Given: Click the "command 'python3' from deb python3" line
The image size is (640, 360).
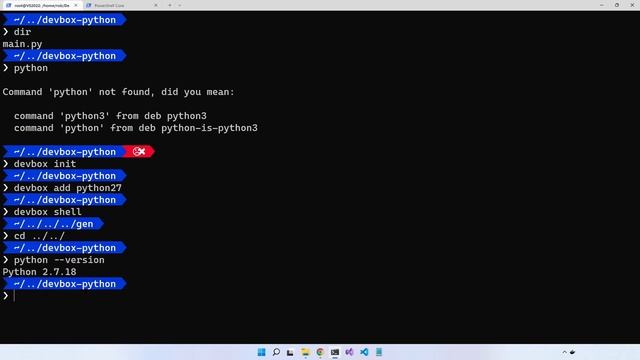Looking at the screenshot, I should pos(110,116).
